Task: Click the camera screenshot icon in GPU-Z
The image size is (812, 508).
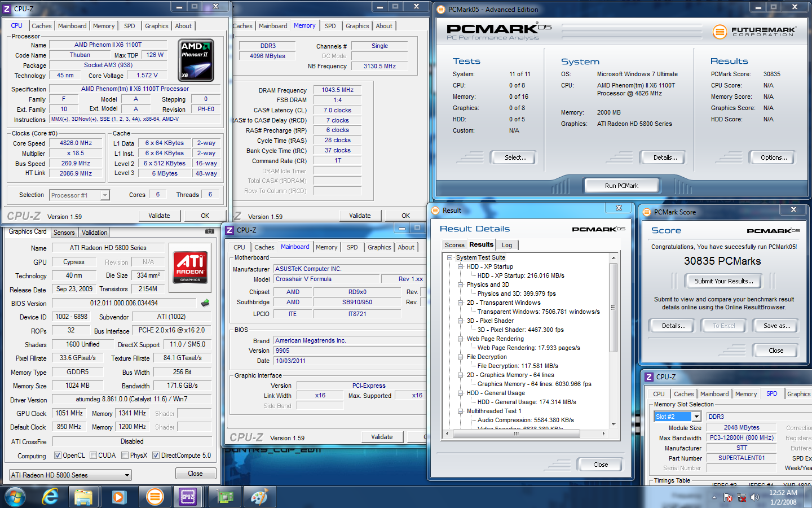Action: (x=209, y=231)
